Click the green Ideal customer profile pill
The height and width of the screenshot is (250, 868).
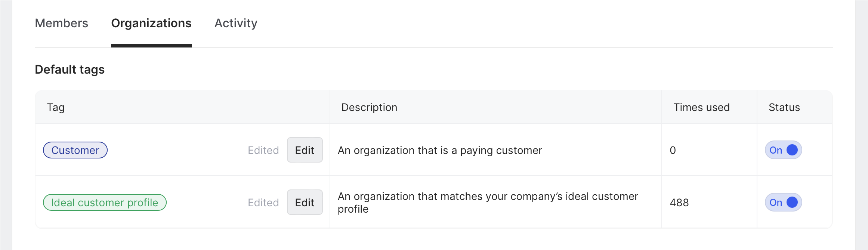[105, 203]
